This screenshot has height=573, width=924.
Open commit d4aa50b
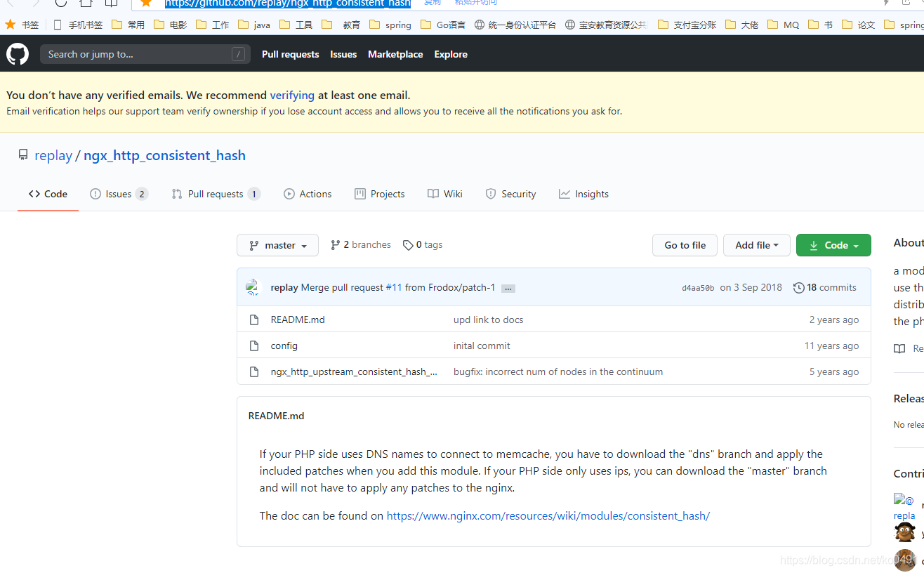click(x=698, y=288)
